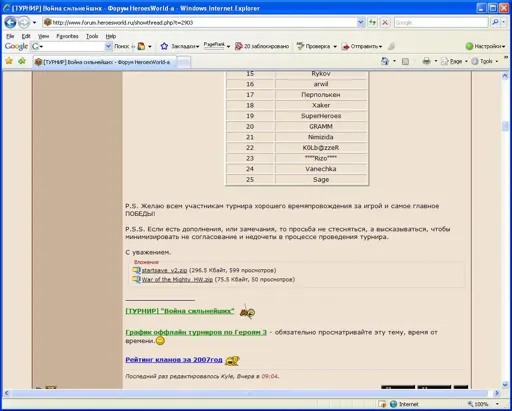Viewport: 512px width, 411px height.
Task: Open the zoom level 100% dropdown
Action: point(484,404)
